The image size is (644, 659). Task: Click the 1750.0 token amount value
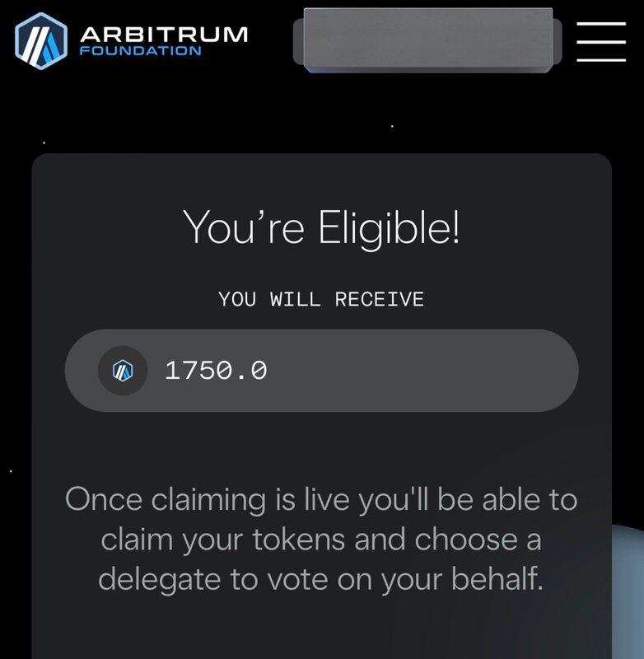point(216,371)
